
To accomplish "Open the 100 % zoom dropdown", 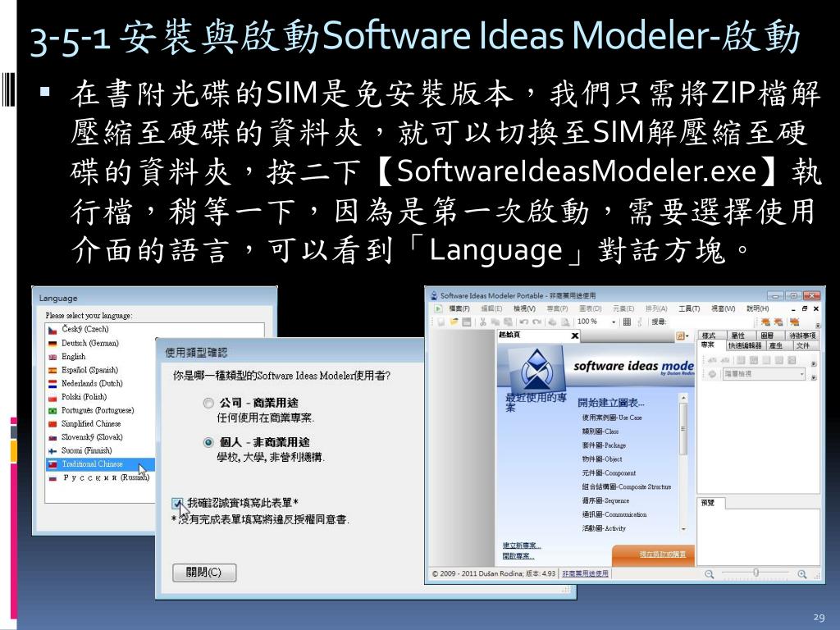I will tap(614, 322).
